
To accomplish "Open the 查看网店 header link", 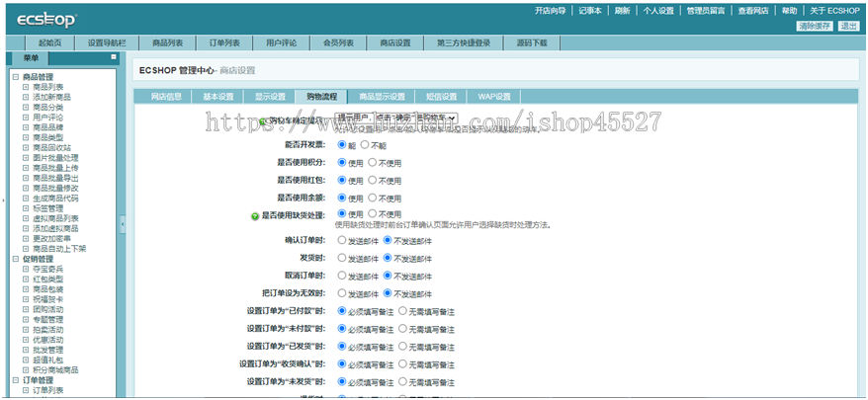I will pos(753,11).
